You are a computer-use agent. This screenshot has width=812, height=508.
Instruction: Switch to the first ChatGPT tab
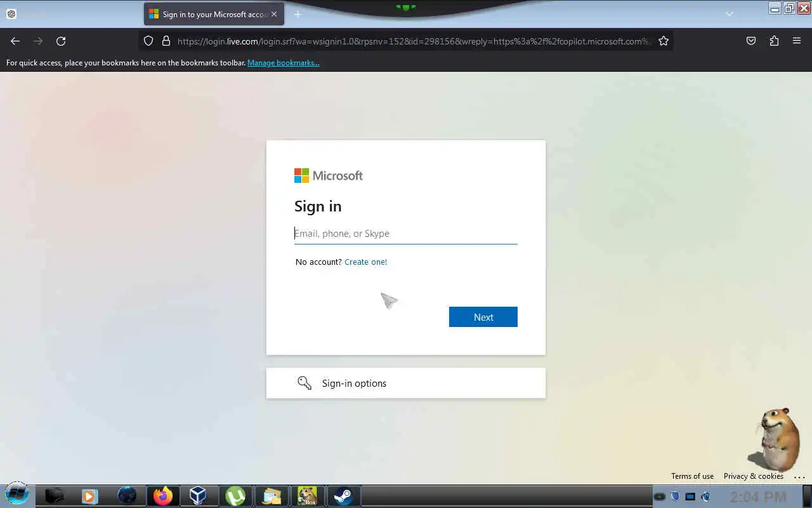click(11, 14)
